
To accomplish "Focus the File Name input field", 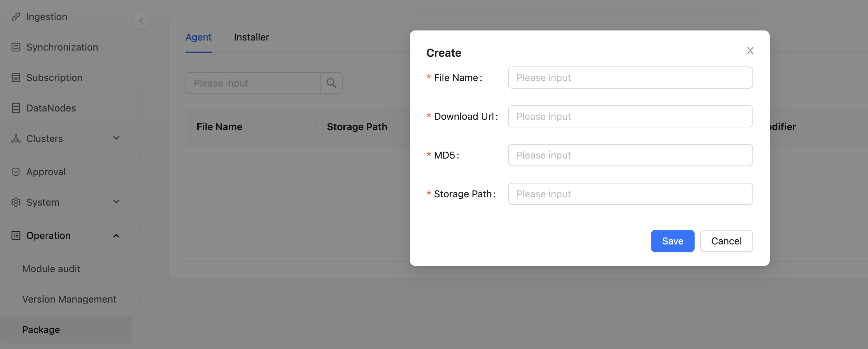I will click(x=630, y=78).
